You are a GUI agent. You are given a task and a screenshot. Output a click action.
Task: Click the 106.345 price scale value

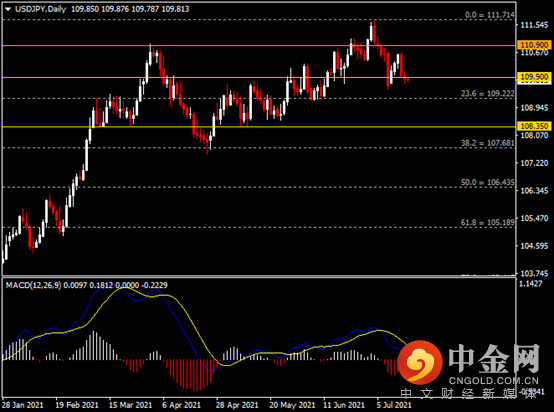point(534,191)
